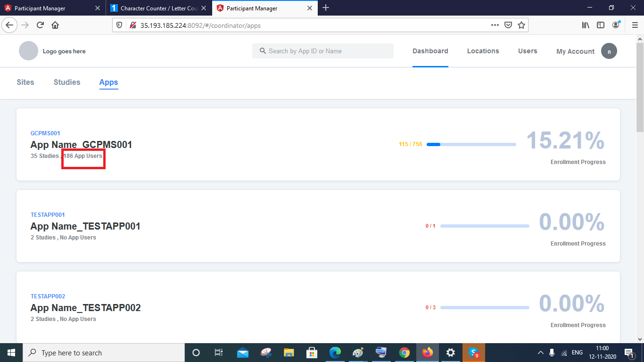644x362 pixels.
Task: Open the tracking protection shield icon
Action: point(119,25)
